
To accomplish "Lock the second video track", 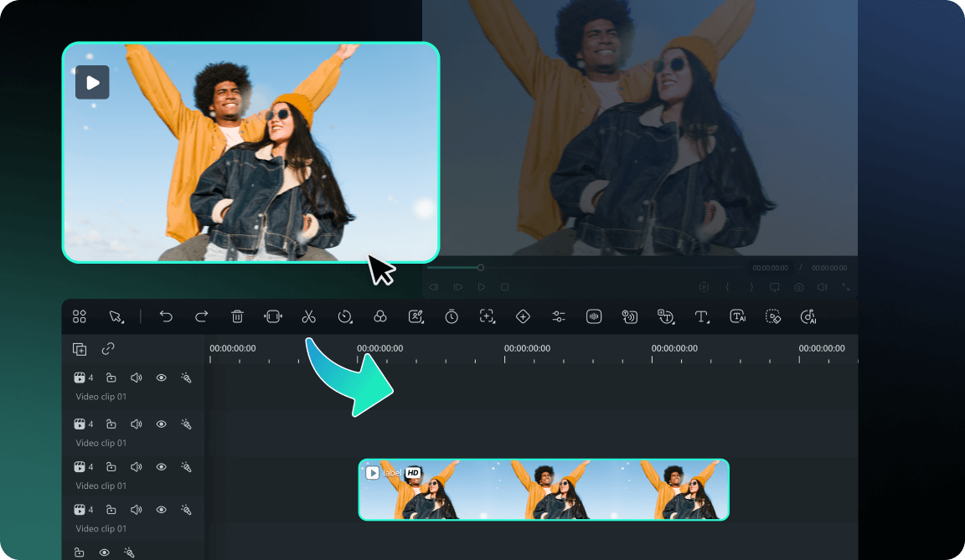I will coord(111,424).
